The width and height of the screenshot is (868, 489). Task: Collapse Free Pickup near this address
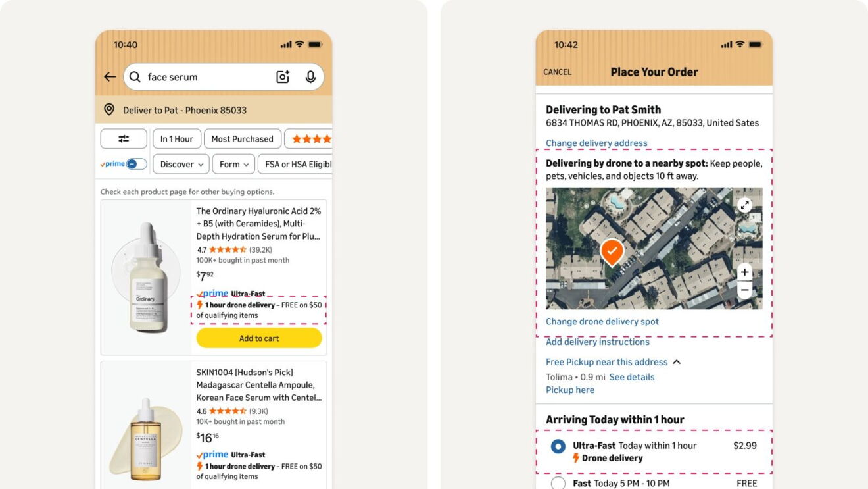(677, 362)
